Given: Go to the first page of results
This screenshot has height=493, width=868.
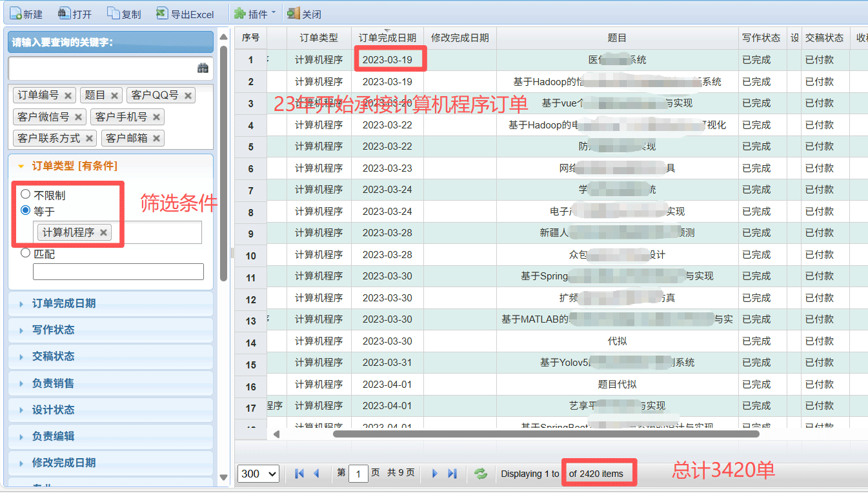Looking at the screenshot, I should (299, 474).
